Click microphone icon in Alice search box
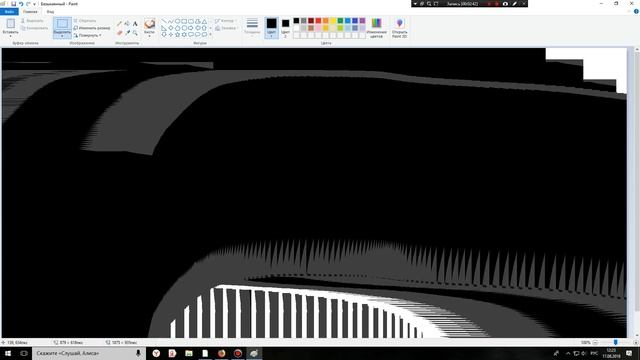Image resolution: width=640 pixels, height=360 pixels. click(x=138, y=353)
